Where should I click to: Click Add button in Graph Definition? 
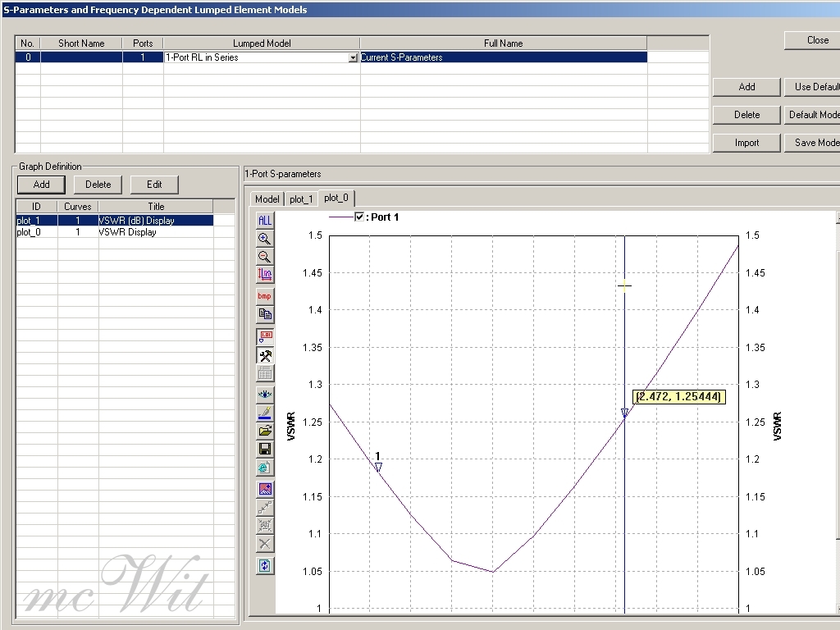(41, 185)
